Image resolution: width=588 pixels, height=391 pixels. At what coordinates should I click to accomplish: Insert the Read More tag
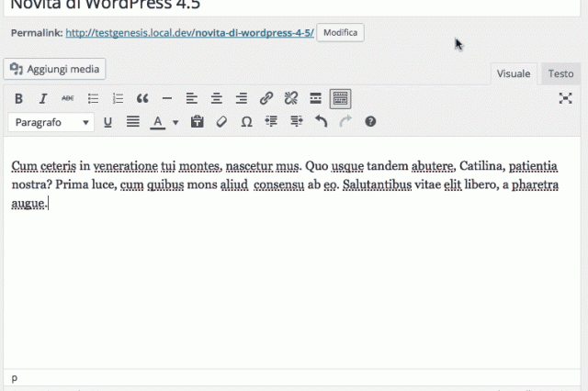[316, 99]
